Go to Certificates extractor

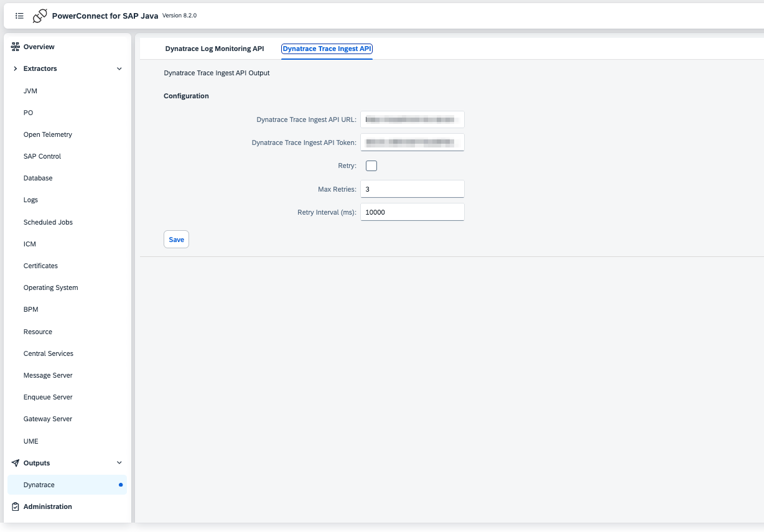pyautogui.click(x=40, y=266)
